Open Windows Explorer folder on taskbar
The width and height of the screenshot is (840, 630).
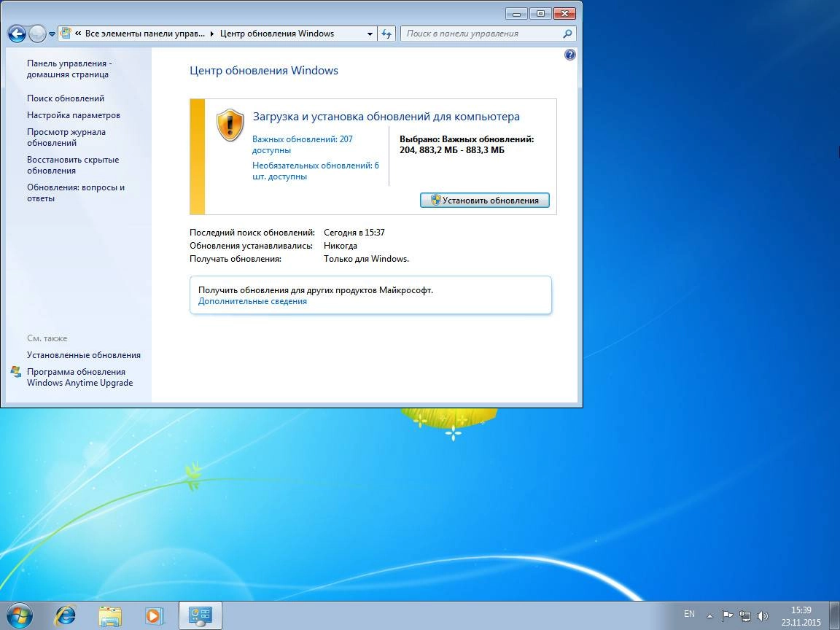110,616
